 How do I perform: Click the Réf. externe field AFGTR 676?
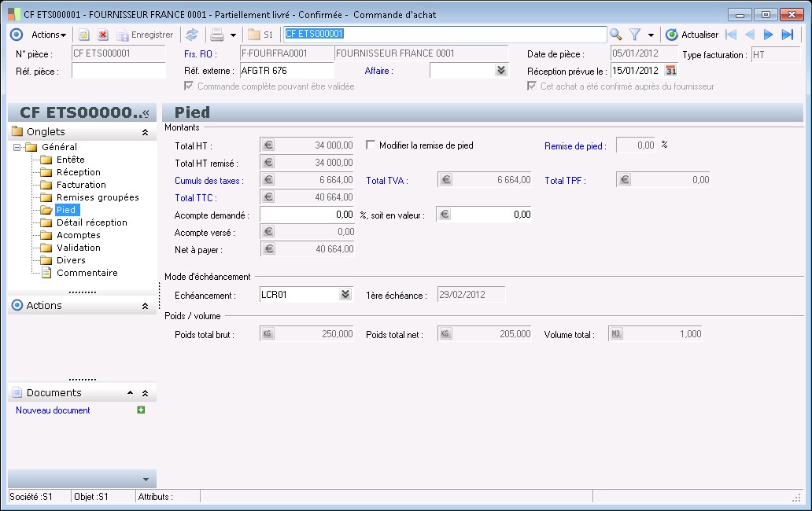(x=287, y=71)
